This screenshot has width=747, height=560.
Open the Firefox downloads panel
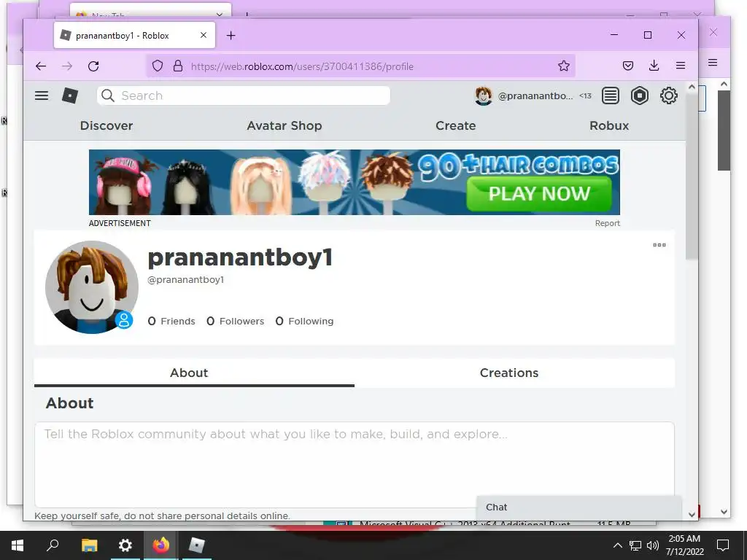[654, 66]
